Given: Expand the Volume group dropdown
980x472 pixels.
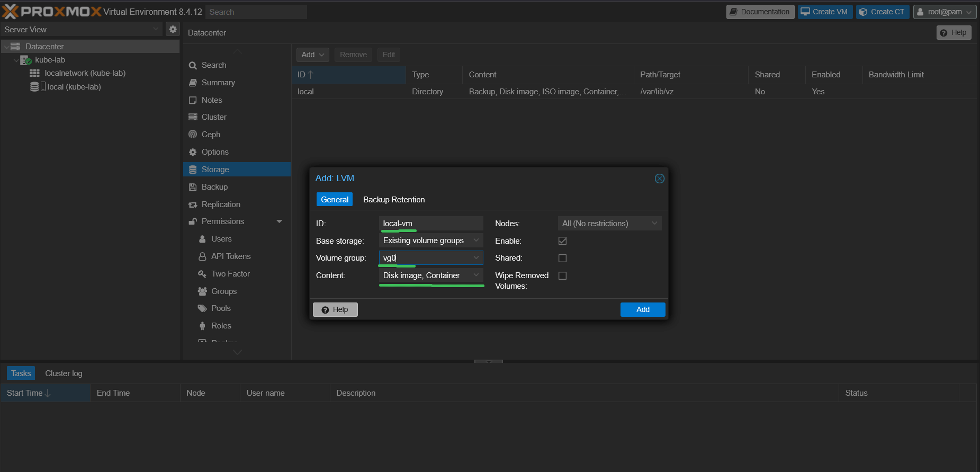Looking at the screenshot, I should (x=476, y=258).
